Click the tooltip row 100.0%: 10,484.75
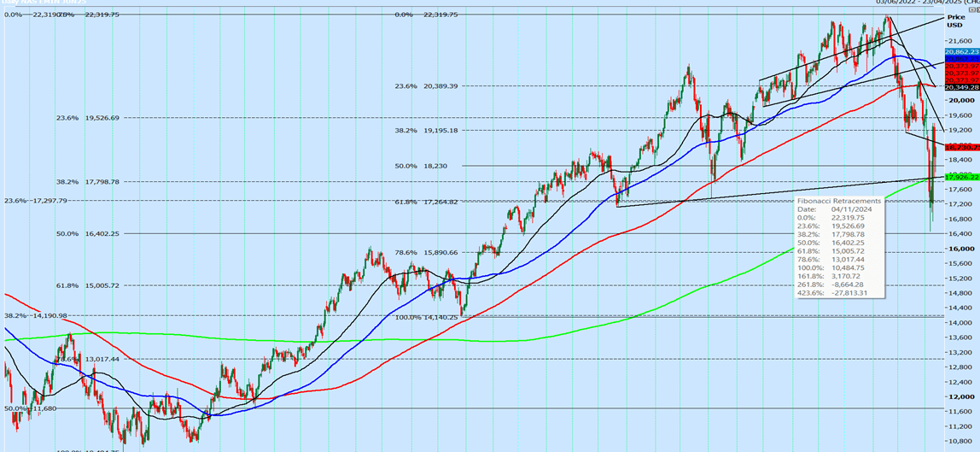 tap(831, 266)
